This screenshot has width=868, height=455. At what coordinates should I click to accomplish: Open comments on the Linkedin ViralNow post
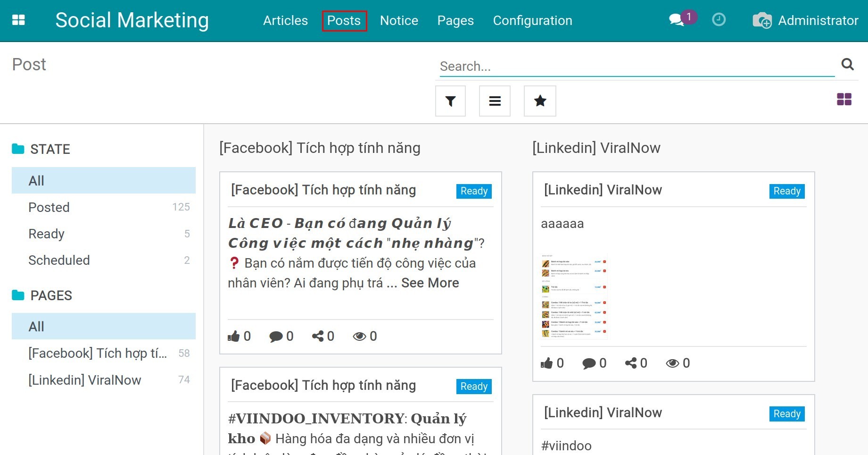click(x=589, y=363)
